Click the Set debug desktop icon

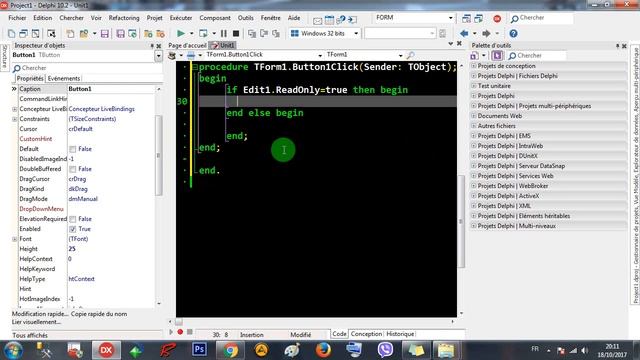tap(478, 19)
